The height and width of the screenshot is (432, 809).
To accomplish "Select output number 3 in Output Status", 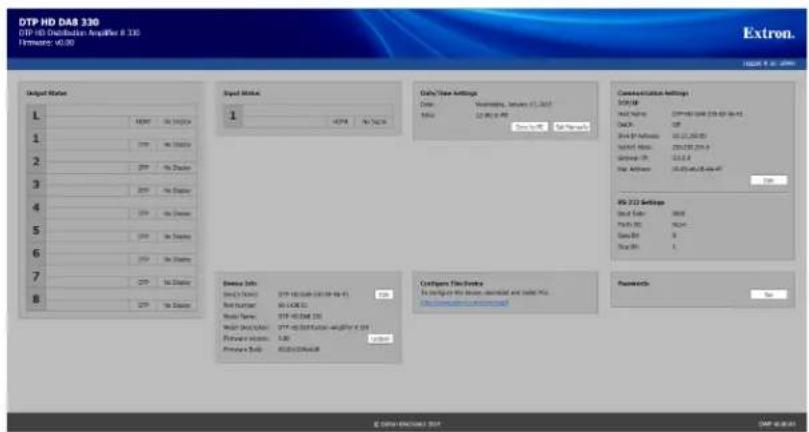I will tap(36, 185).
